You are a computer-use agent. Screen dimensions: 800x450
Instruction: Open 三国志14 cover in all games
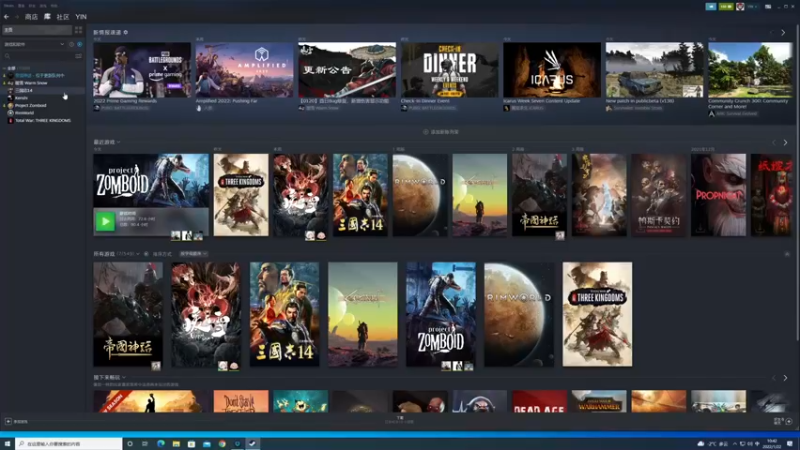(x=284, y=314)
